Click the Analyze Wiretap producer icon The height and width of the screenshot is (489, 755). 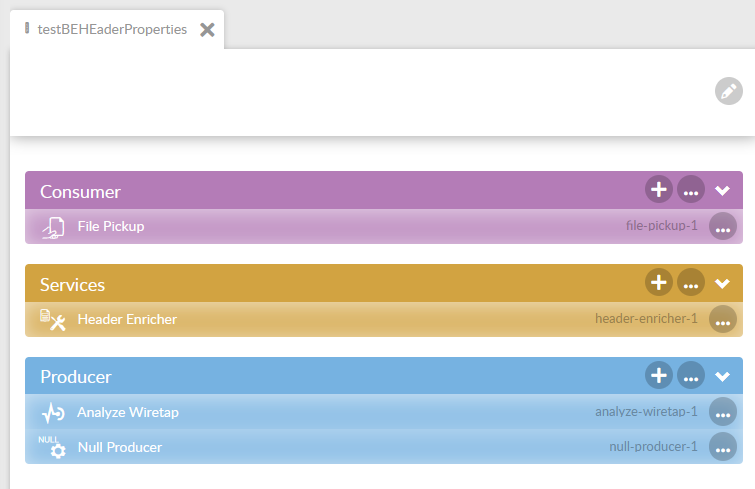tap(53, 412)
